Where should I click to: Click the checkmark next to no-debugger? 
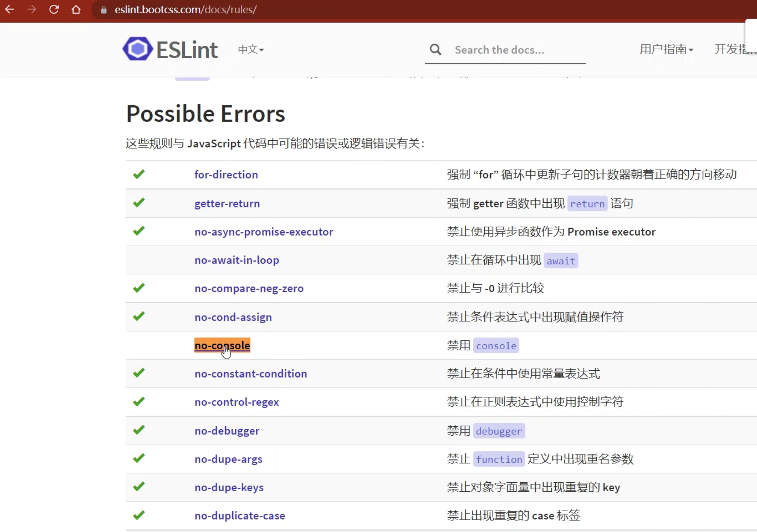coord(139,430)
